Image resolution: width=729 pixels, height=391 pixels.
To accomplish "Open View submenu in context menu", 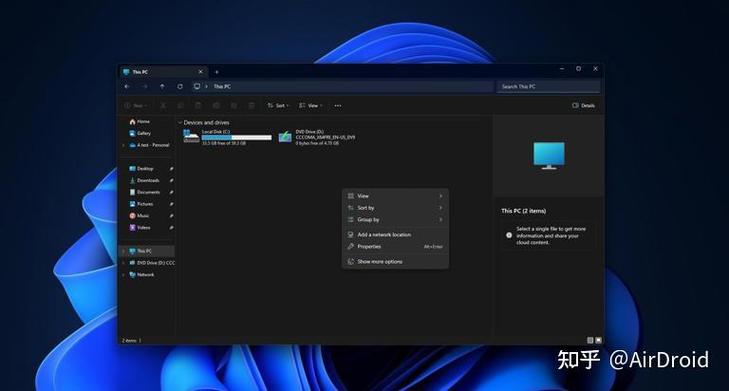I will (x=395, y=196).
